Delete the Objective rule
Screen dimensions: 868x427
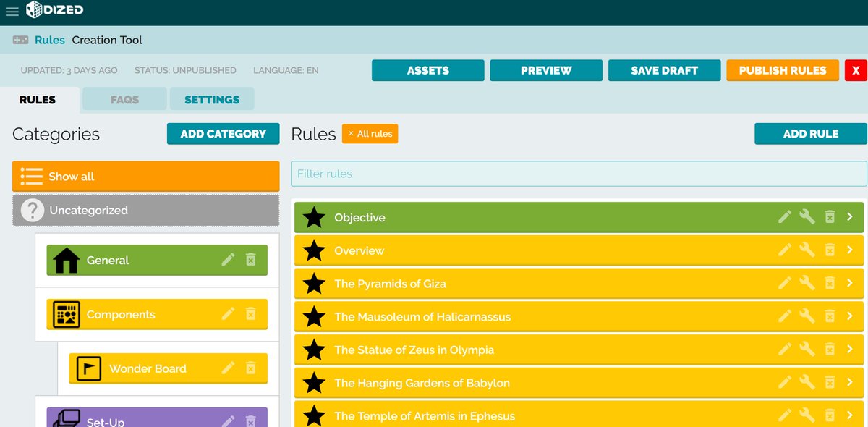(830, 216)
